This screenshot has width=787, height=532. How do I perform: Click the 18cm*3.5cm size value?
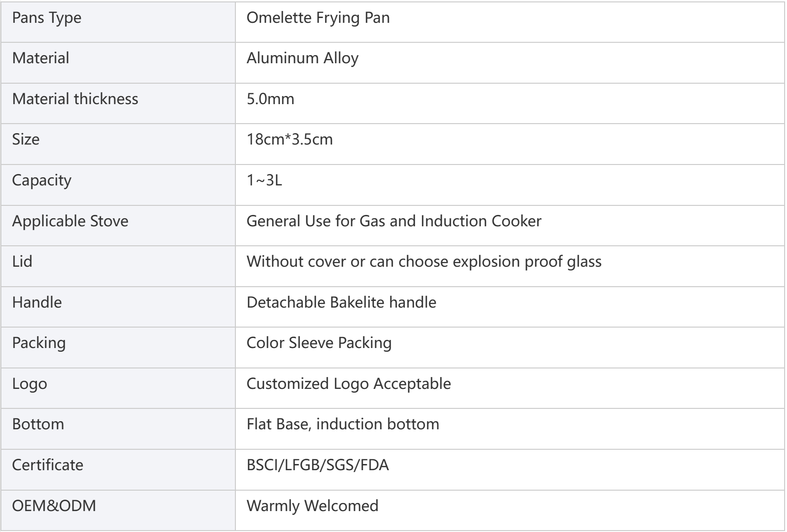pos(290,140)
